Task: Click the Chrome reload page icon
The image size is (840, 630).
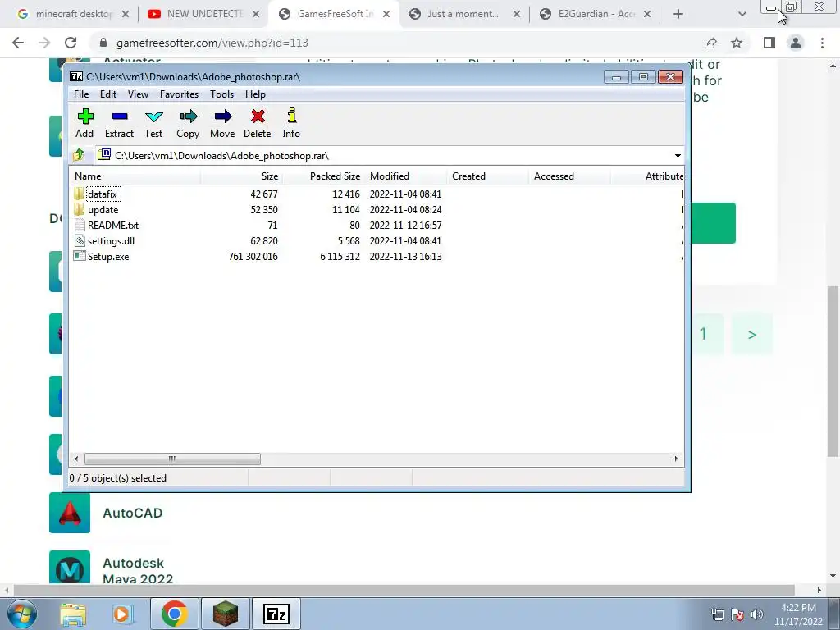Action: point(71,43)
